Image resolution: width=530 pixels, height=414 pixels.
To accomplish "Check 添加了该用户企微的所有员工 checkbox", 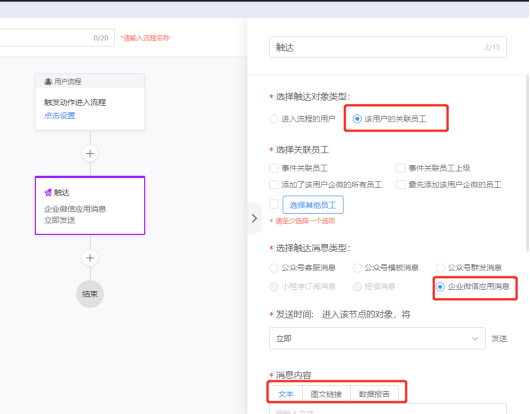I will (273, 185).
